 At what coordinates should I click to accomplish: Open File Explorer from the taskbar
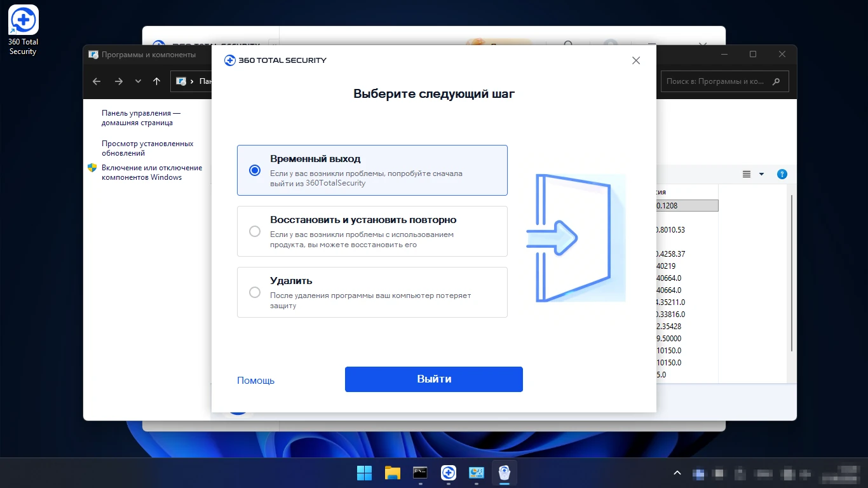coord(393,473)
